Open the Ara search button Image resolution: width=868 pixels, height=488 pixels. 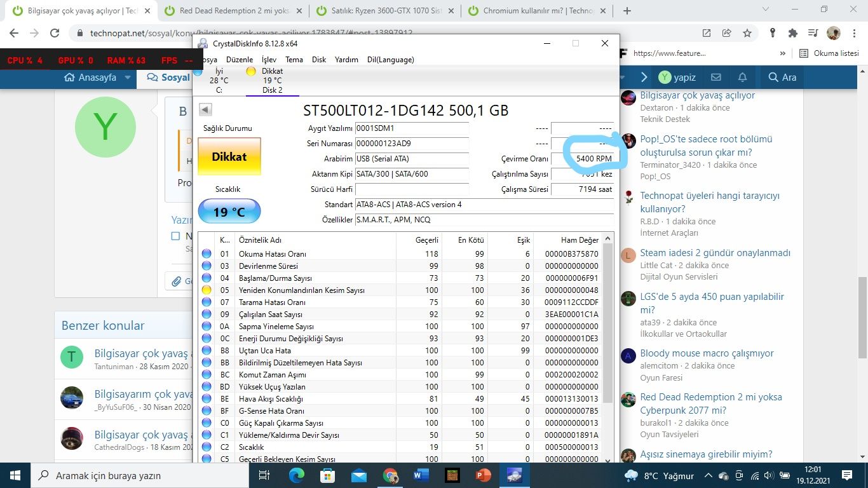pos(782,78)
